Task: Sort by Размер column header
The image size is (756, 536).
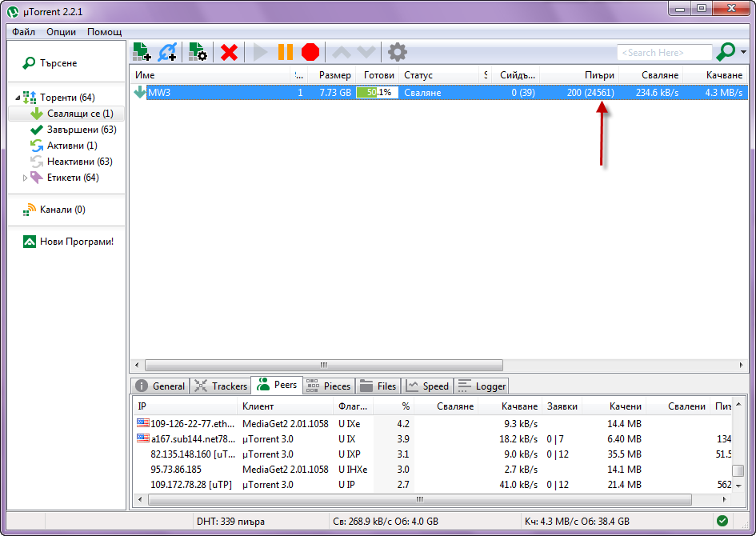Action: pos(330,75)
